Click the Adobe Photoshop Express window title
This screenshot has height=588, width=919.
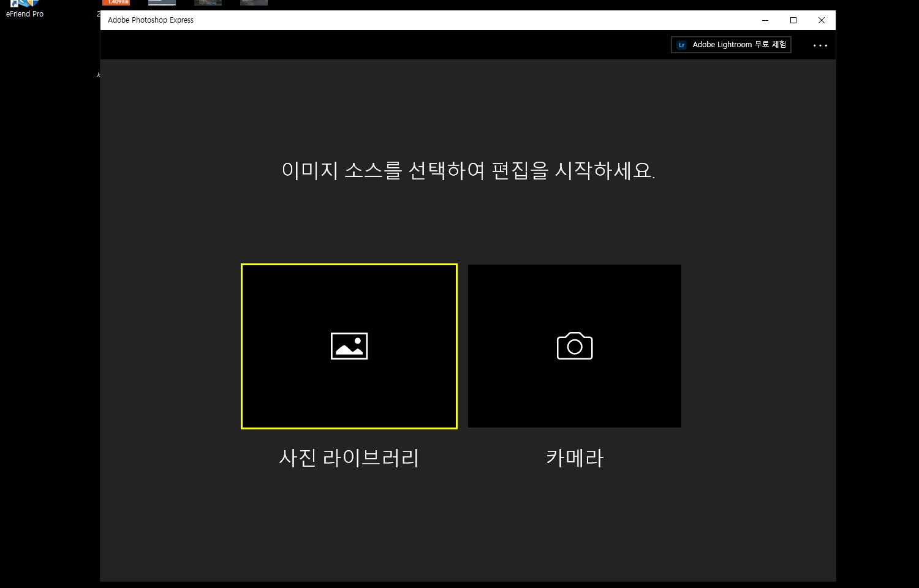pyautogui.click(x=151, y=20)
